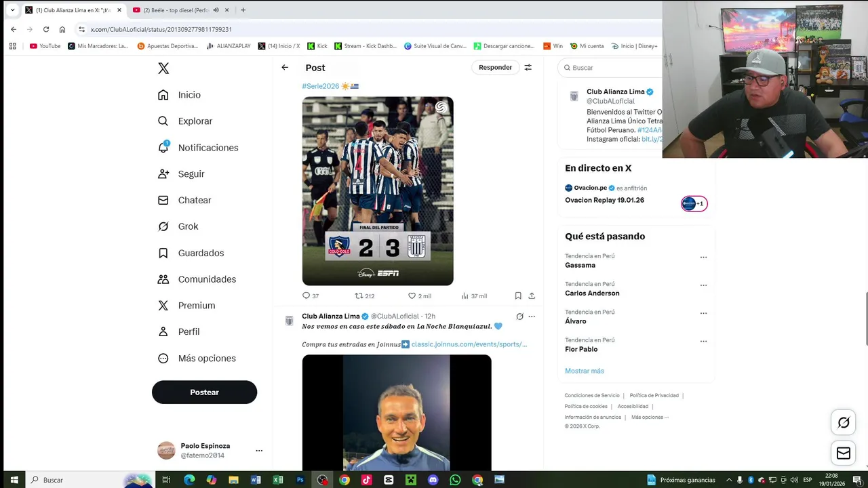
Task: Open the match result image thumbnail
Action: (378, 191)
